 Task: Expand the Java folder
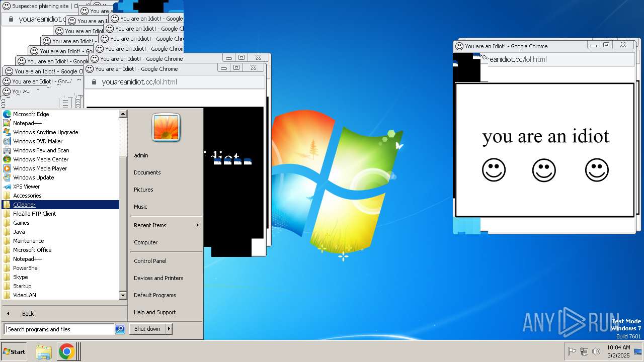pyautogui.click(x=60, y=232)
